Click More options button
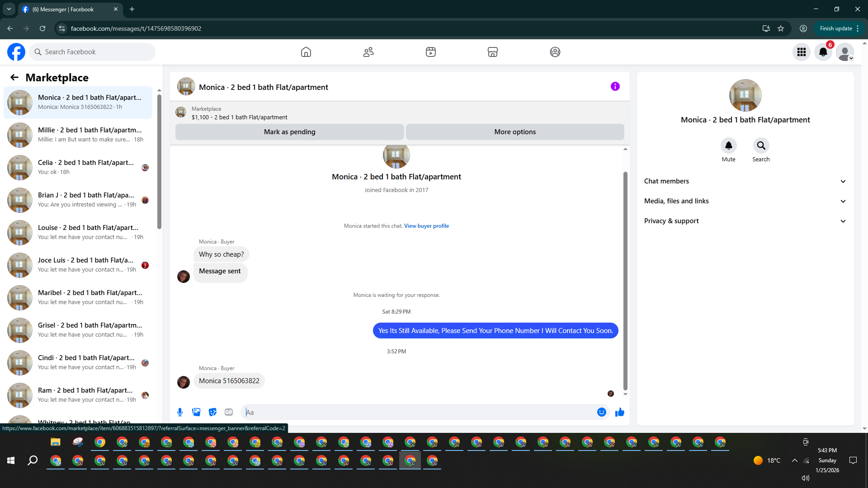This screenshot has height=488, width=868. pyautogui.click(x=515, y=132)
